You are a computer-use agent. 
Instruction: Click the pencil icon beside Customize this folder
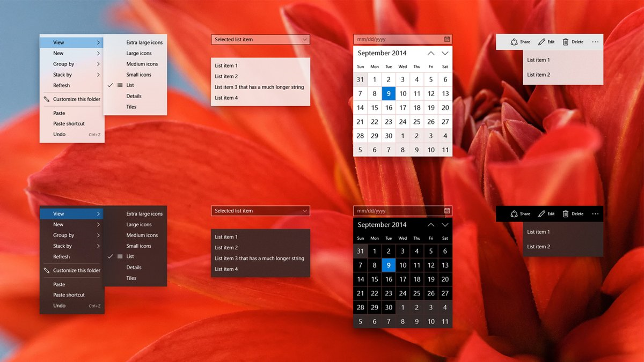(46, 99)
